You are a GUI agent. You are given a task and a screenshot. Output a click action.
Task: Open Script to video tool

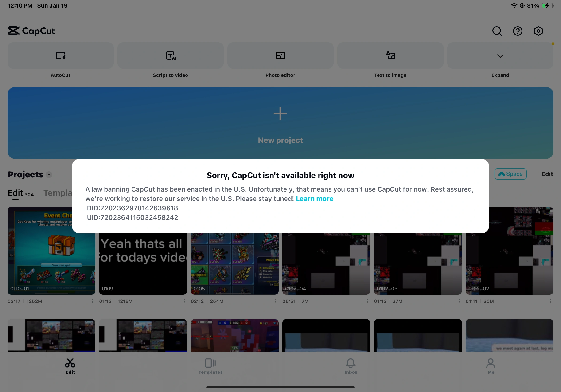pyautogui.click(x=170, y=56)
